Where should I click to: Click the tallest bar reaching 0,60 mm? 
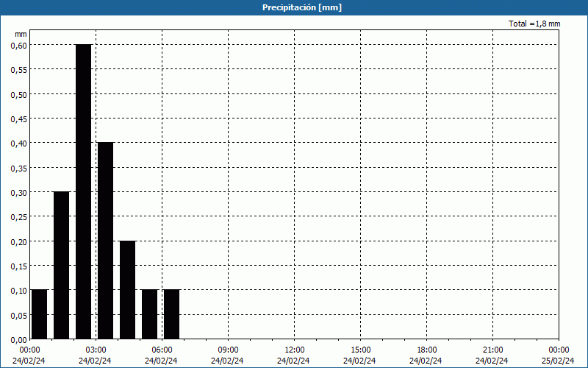click(x=83, y=191)
